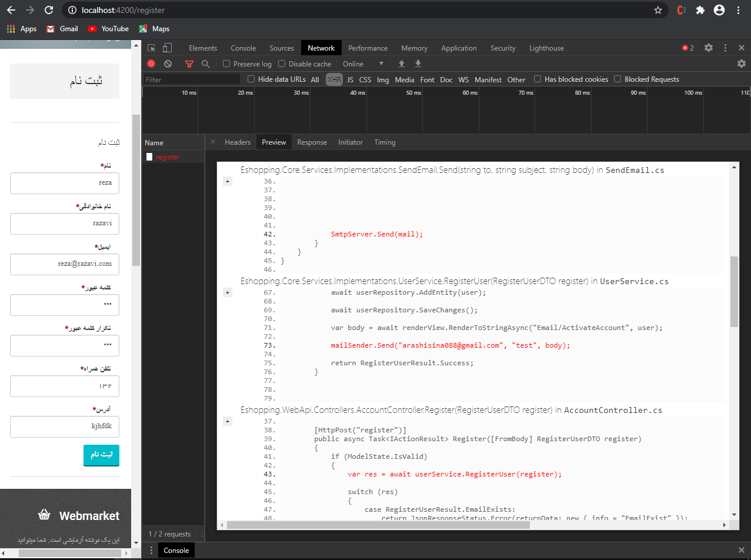Clear the network log
751x560 pixels.
168,64
